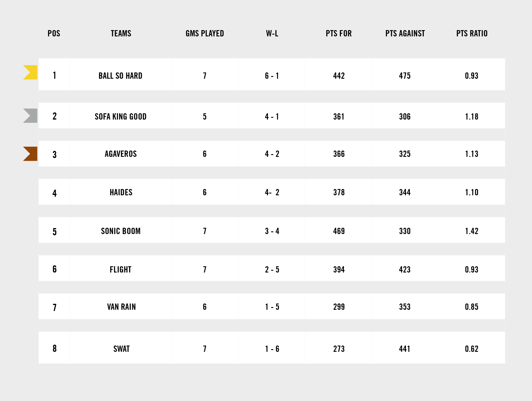This screenshot has height=401, width=532.
Task: Click the PTS FOR header
Action: click(339, 33)
